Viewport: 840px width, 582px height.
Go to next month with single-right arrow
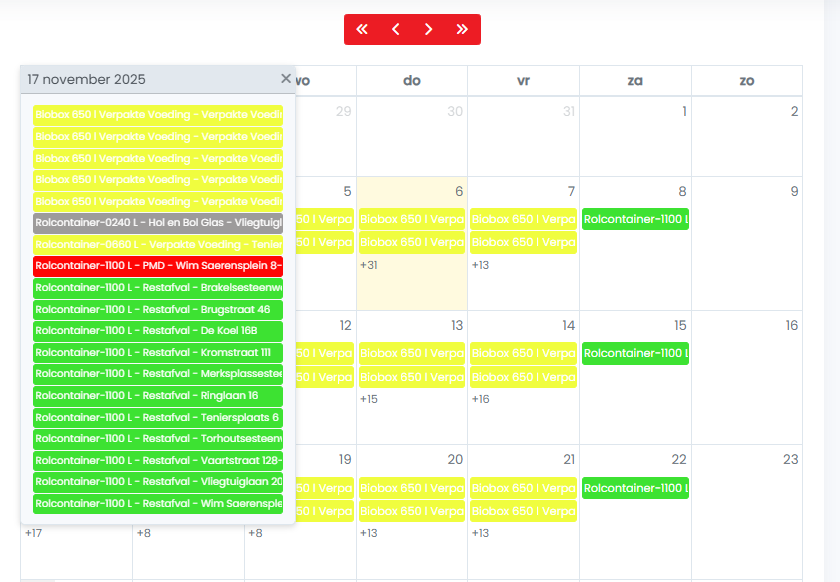coord(429,29)
